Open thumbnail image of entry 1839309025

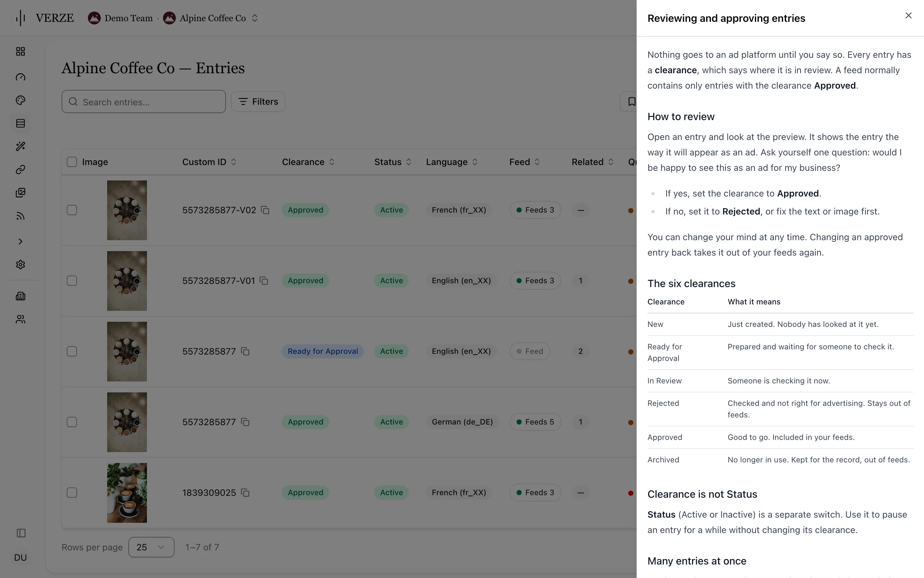coord(127,493)
